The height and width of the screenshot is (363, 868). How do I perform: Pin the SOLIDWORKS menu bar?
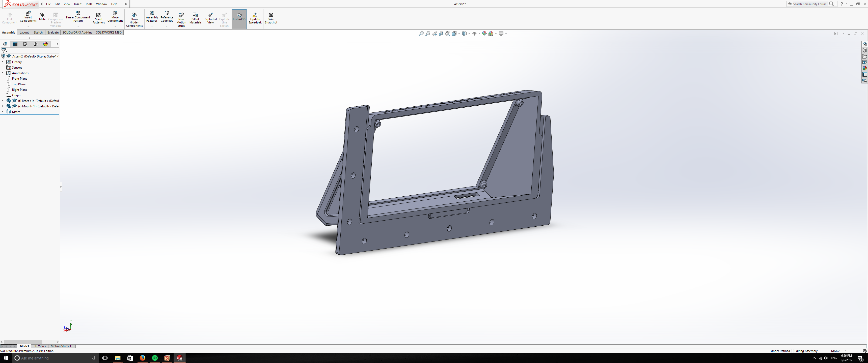[125, 4]
